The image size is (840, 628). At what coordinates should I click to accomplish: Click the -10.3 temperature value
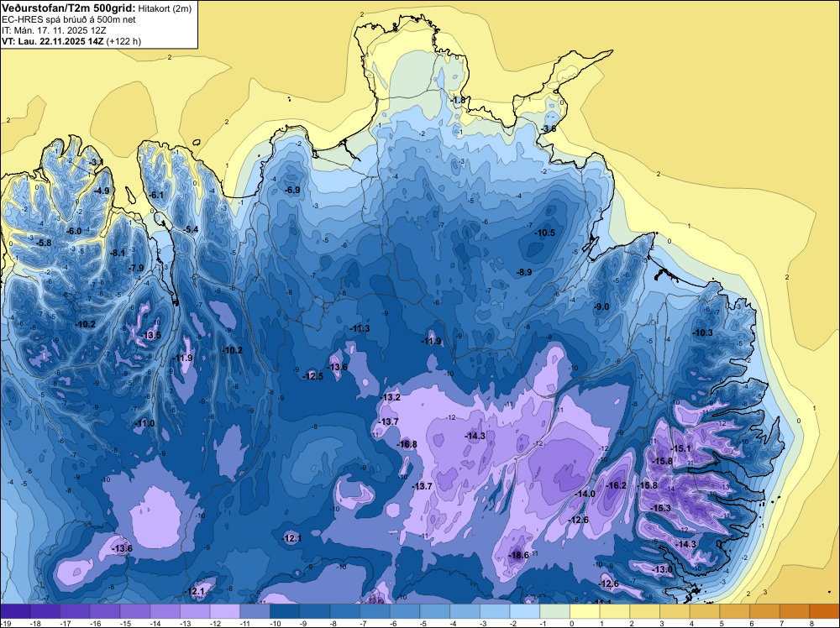point(703,333)
